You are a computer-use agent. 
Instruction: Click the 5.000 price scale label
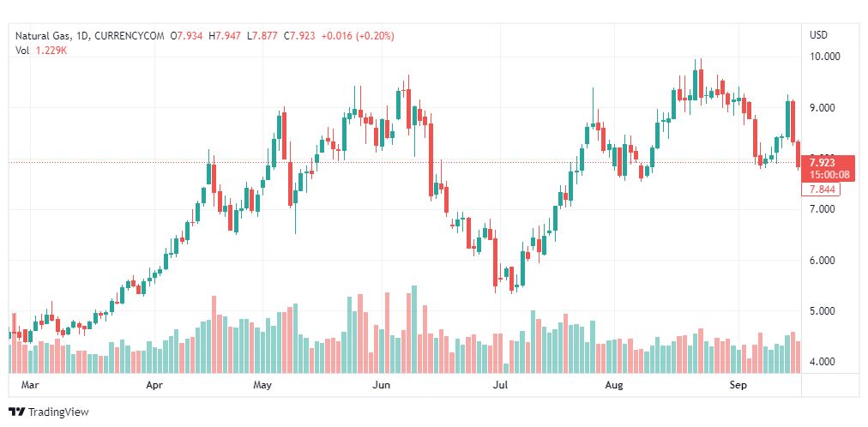click(823, 311)
